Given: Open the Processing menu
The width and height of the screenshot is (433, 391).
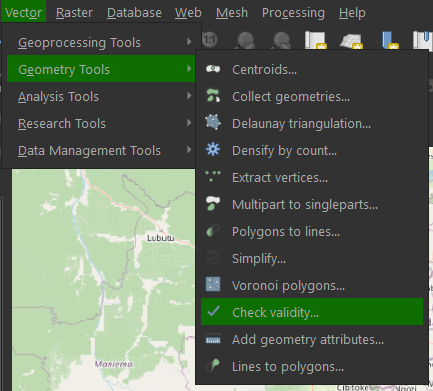Looking at the screenshot, I should (x=293, y=13).
